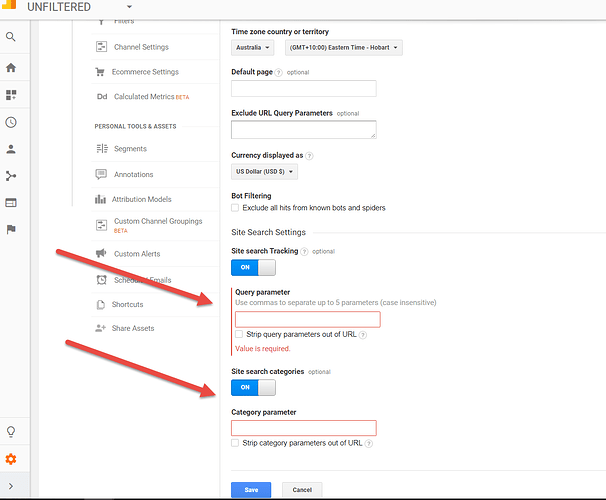This screenshot has height=500, width=606.
Task: Open Audience reports person icon
Action: (x=11, y=149)
